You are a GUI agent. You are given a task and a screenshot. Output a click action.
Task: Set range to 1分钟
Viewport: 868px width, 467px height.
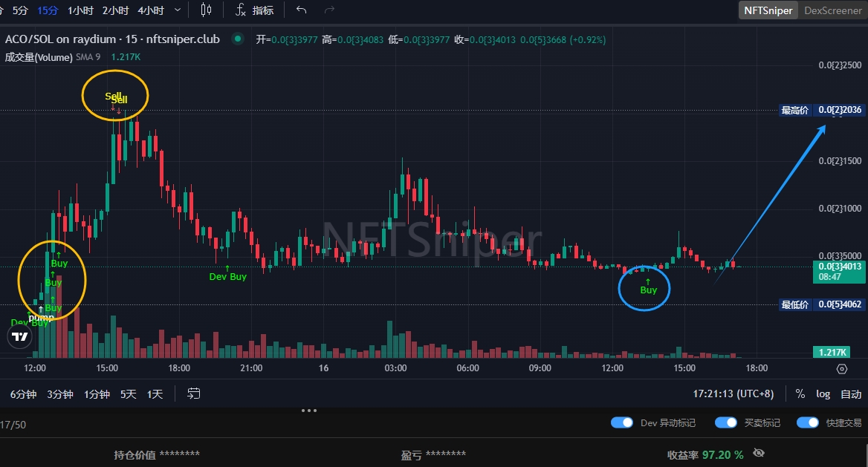point(97,394)
